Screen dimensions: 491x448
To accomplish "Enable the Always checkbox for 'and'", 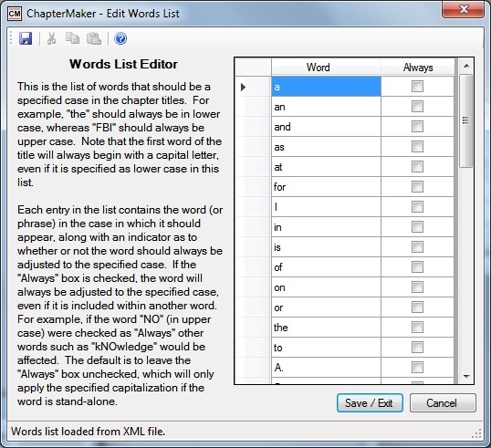I will tap(417, 127).
